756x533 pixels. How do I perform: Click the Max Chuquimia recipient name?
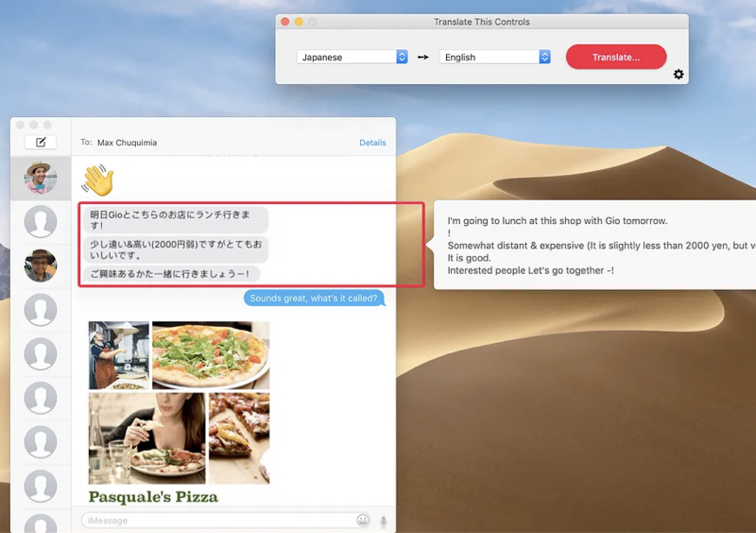click(128, 143)
